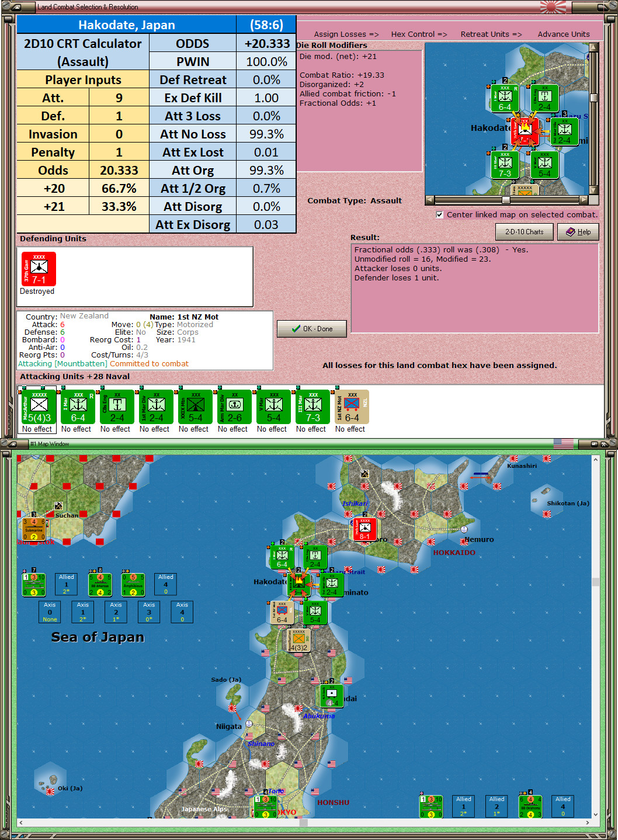Viewport: 618px width, 840px height.
Task: Select the burning Hakodate combat hex on mini-map
Action: click(525, 131)
